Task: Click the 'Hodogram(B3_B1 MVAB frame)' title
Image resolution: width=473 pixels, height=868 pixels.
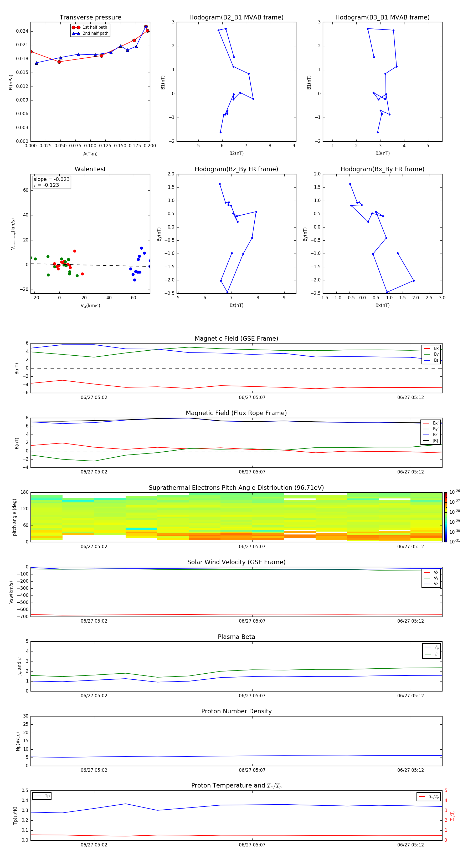Action: (382, 18)
